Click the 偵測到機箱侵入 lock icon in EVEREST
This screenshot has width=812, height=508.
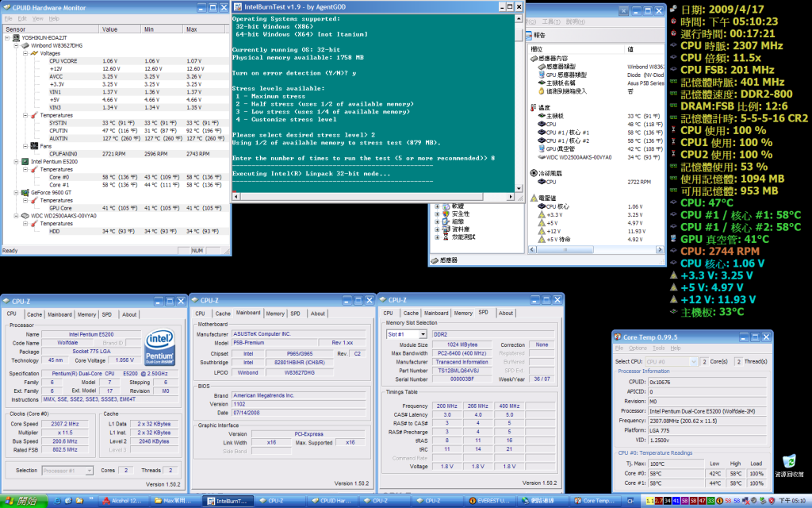point(542,91)
